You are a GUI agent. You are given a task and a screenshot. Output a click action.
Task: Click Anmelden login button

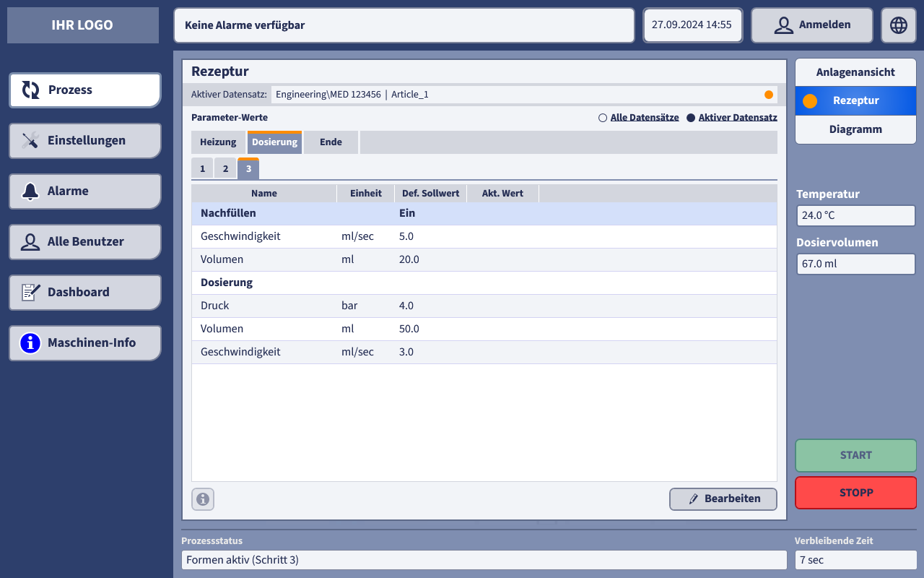click(x=812, y=25)
